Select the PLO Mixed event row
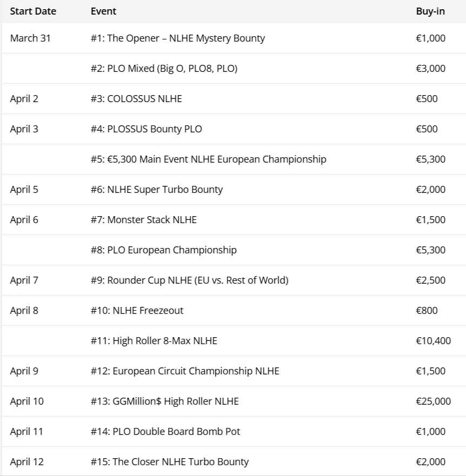466x476 pixels. pos(164,69)
